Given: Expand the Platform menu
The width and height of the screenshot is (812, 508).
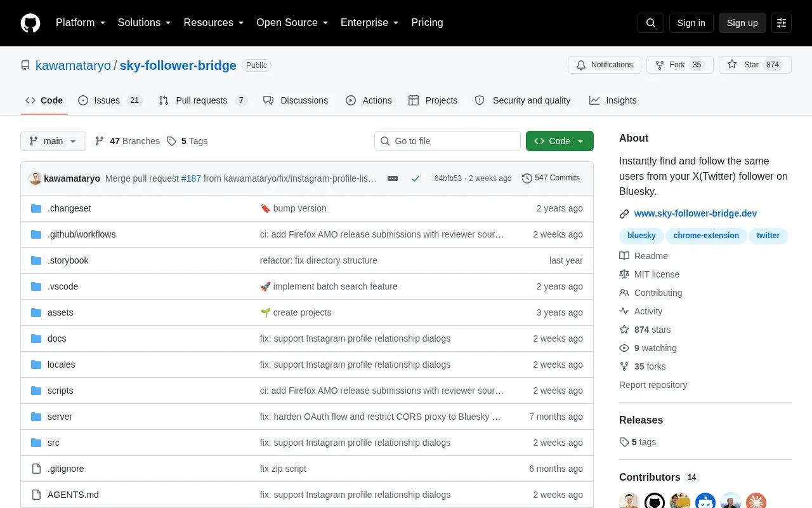Looking at the screenshot, I should pyautogui.click(x=80, y=23).
